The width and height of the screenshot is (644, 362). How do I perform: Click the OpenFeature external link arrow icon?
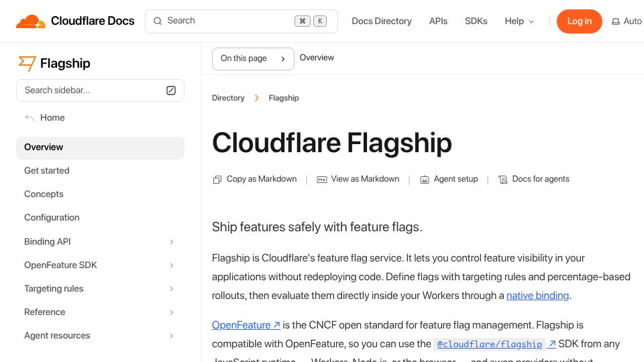coord(277,325)
